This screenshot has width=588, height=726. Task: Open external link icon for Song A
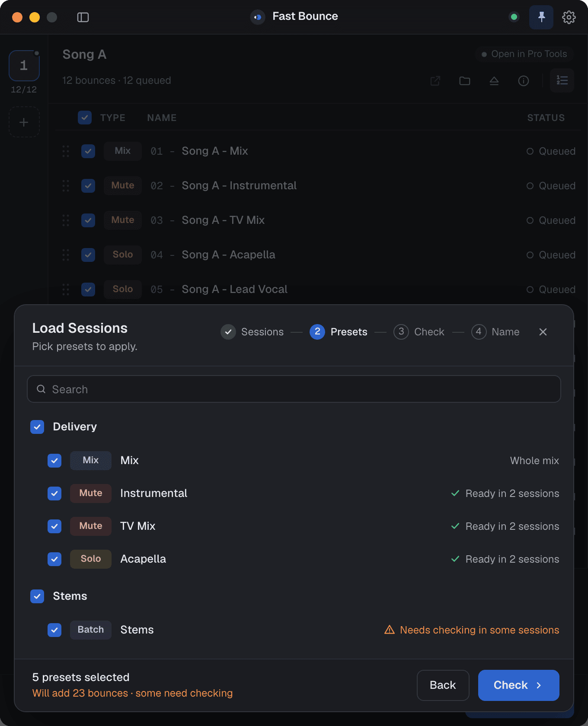point(435,81)
